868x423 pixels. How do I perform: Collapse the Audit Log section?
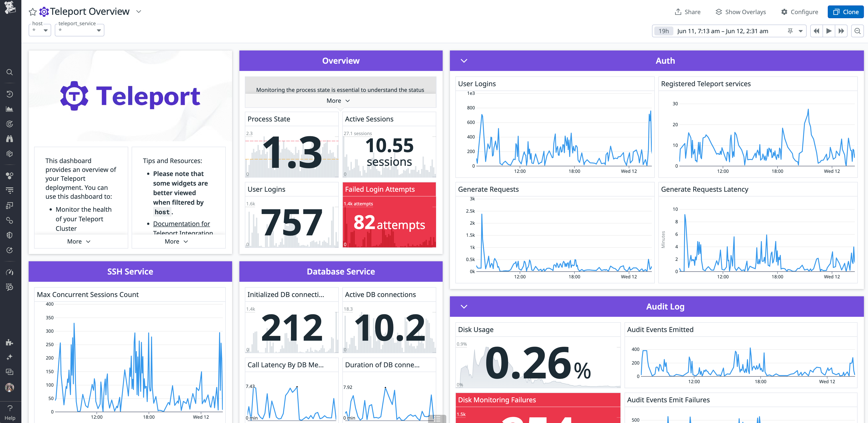(x=464, y=306)
